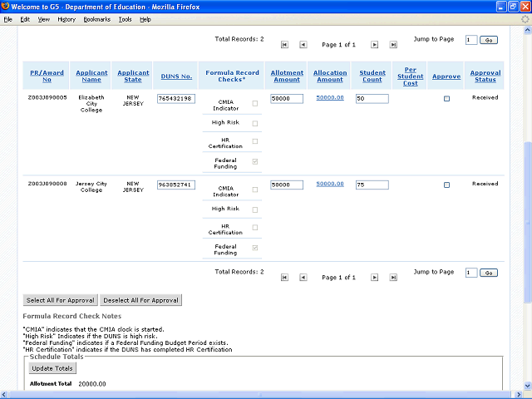The width and height of the screenshot is (532, 399).
Task: Open Elizabeth City College allocation amount link
Action: pyautogui.click(x=329, y=98)
